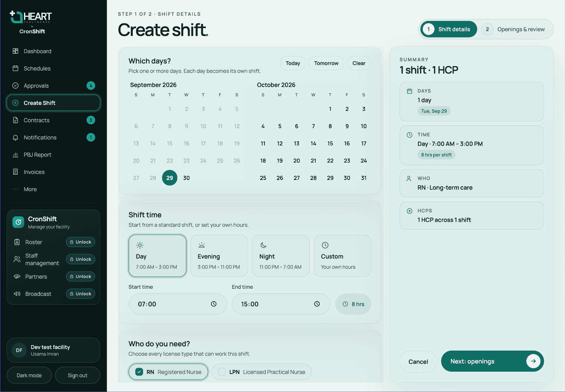Select October 1 on the calendar
Screen dimensions: 565x392
330,109
